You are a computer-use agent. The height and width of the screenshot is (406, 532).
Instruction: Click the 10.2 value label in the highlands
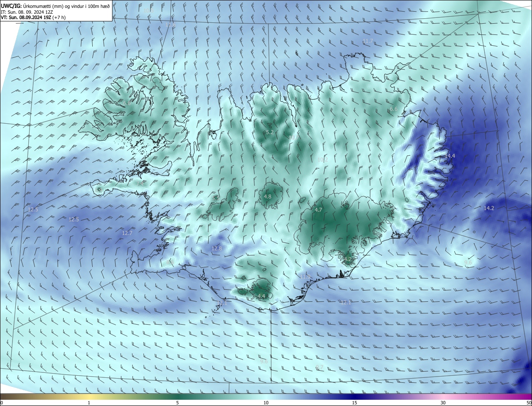click(x=323, y=159)
